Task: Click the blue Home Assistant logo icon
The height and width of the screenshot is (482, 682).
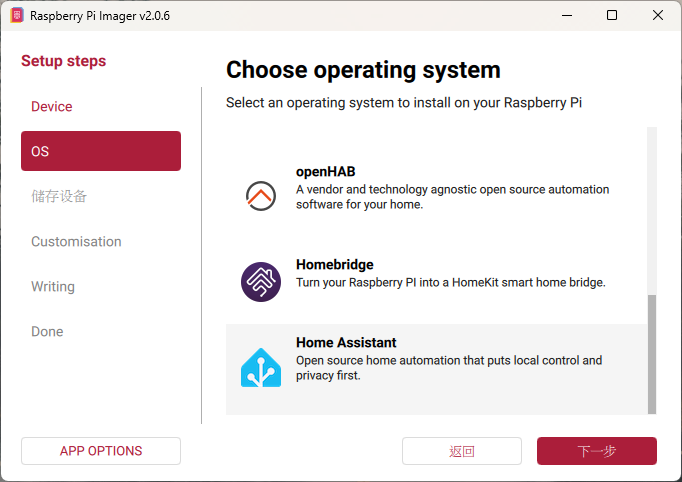Action: pyautogui.click(x=261, y=368)
